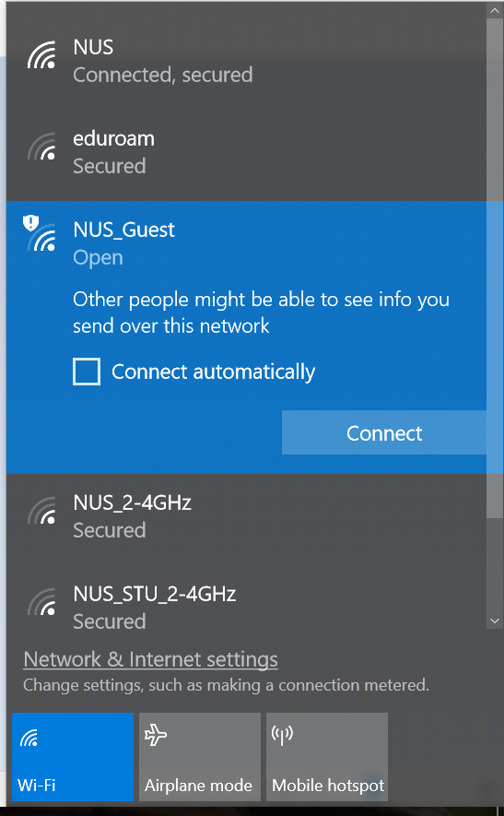
Task: Click the airplane icon in quick actions
Action: click(156, 736)
